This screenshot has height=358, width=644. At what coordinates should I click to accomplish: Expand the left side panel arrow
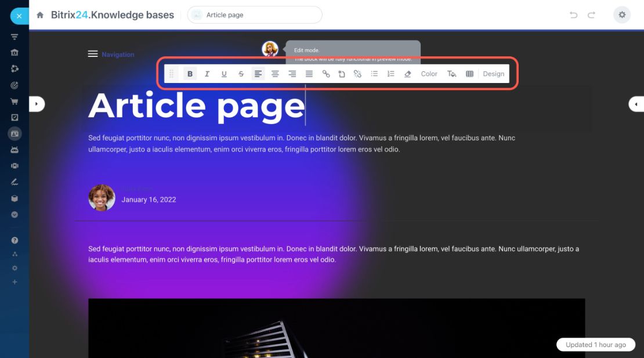click(37, 104)
